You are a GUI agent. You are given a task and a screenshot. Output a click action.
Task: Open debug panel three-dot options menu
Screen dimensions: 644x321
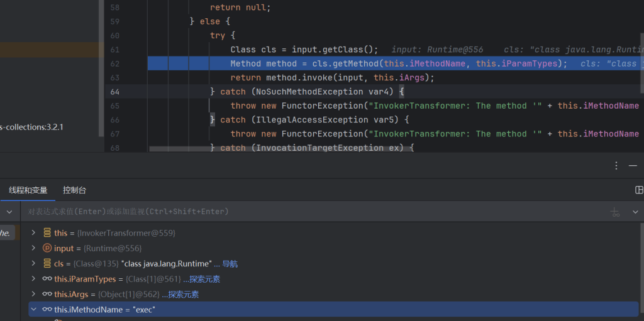click(617, 166)
